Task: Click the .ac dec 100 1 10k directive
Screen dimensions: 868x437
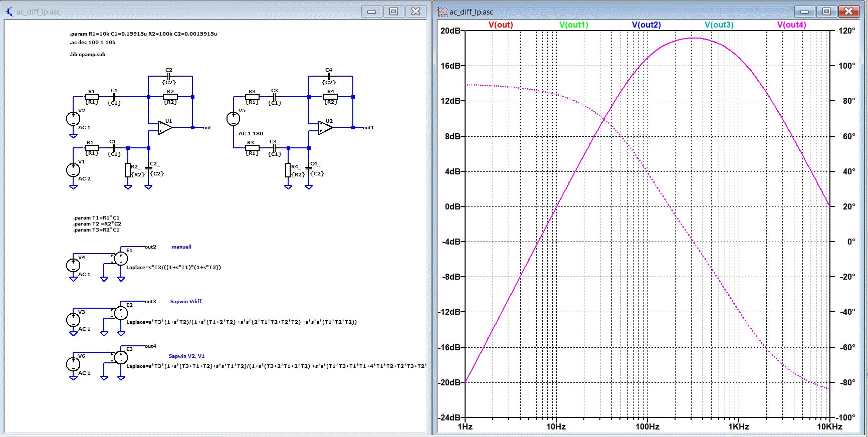Action: pyautogui.click(x=93, y=43)
